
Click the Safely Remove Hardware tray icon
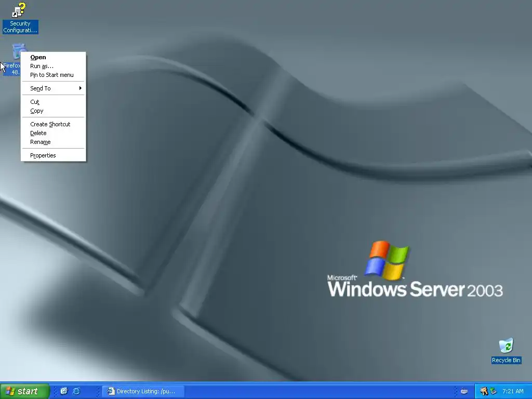[494, 391]
